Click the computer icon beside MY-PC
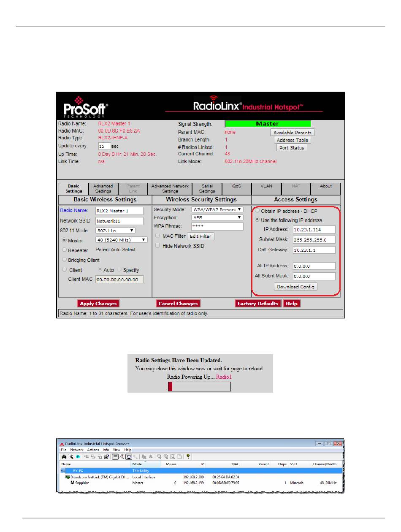 point(63,470)
